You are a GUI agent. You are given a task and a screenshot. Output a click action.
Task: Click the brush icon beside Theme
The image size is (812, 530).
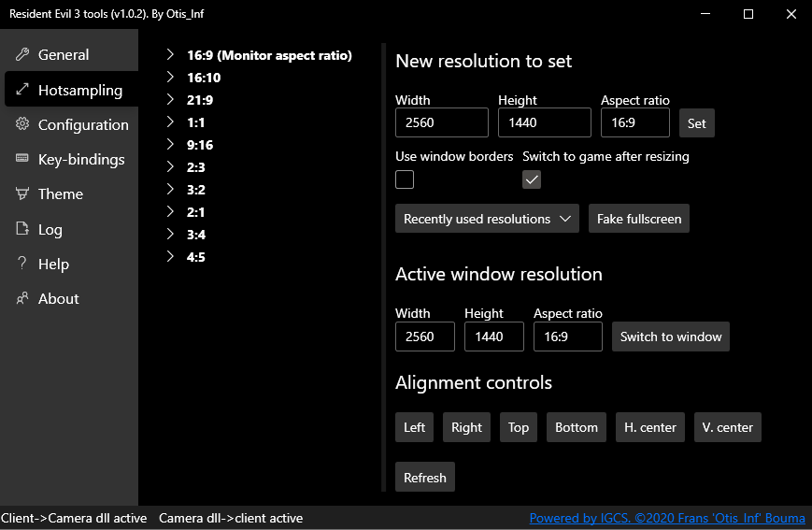22,193
